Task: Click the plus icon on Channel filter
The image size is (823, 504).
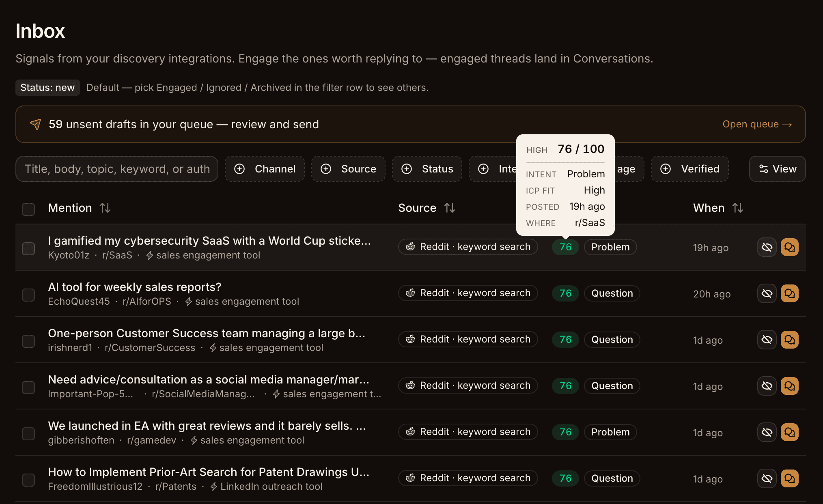Action: 239,169
